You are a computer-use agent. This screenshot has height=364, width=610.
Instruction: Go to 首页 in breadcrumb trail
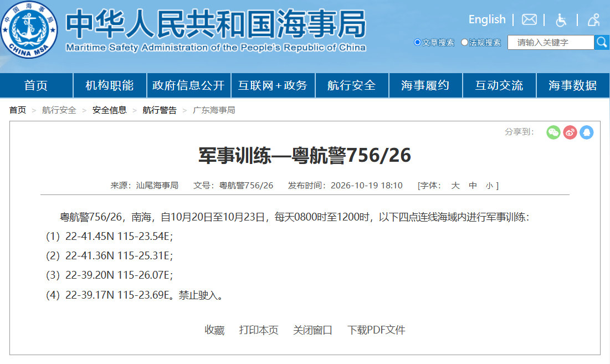18,110
